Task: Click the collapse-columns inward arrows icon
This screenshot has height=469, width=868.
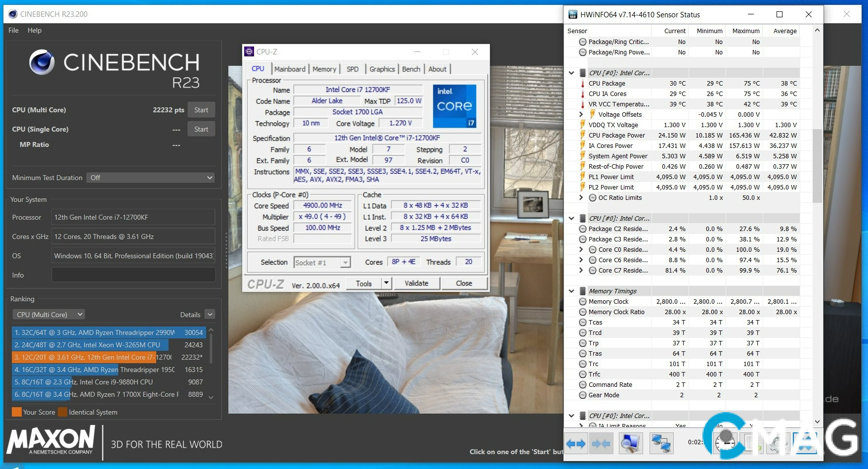Action: (601, 443)
